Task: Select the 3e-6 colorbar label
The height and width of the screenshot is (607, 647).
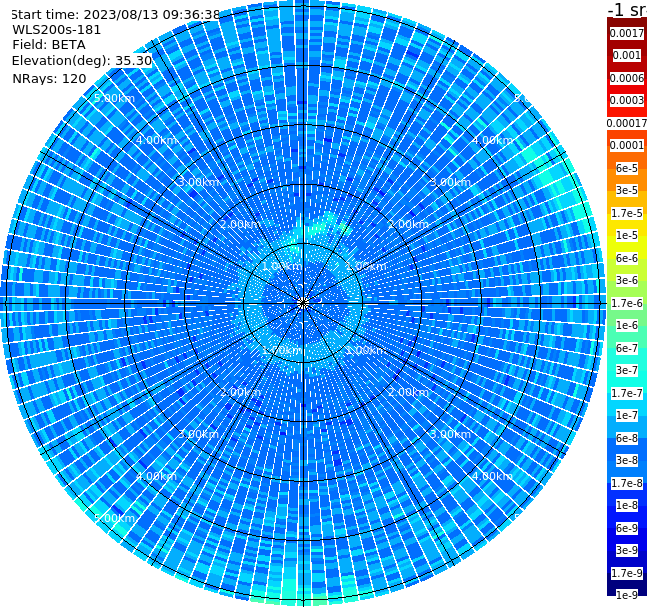Action: (x=627, y=280)
